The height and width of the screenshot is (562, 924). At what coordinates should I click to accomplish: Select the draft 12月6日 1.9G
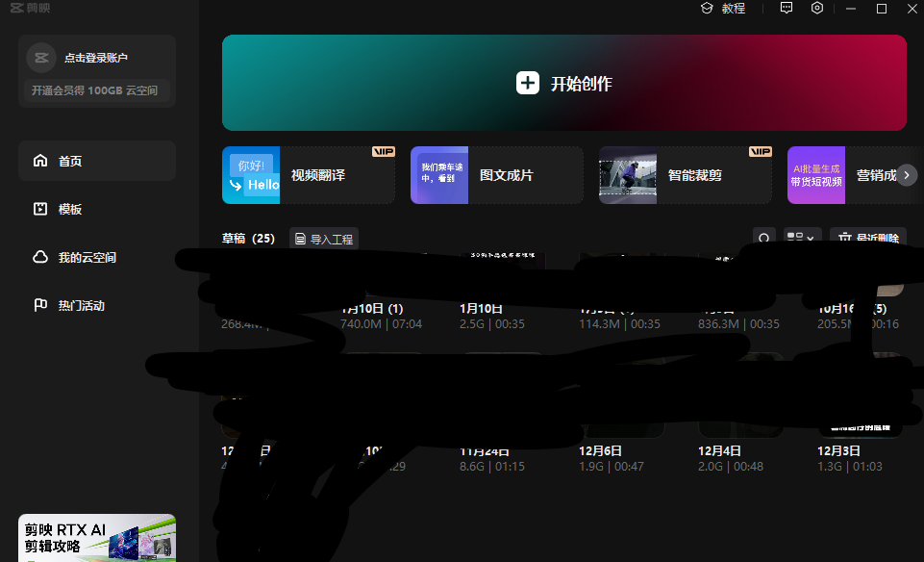[612, 458]
